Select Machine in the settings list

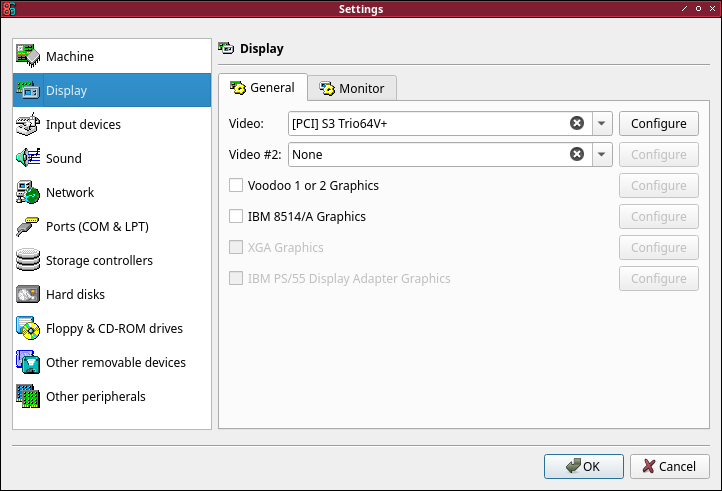(x=112, y=56)
